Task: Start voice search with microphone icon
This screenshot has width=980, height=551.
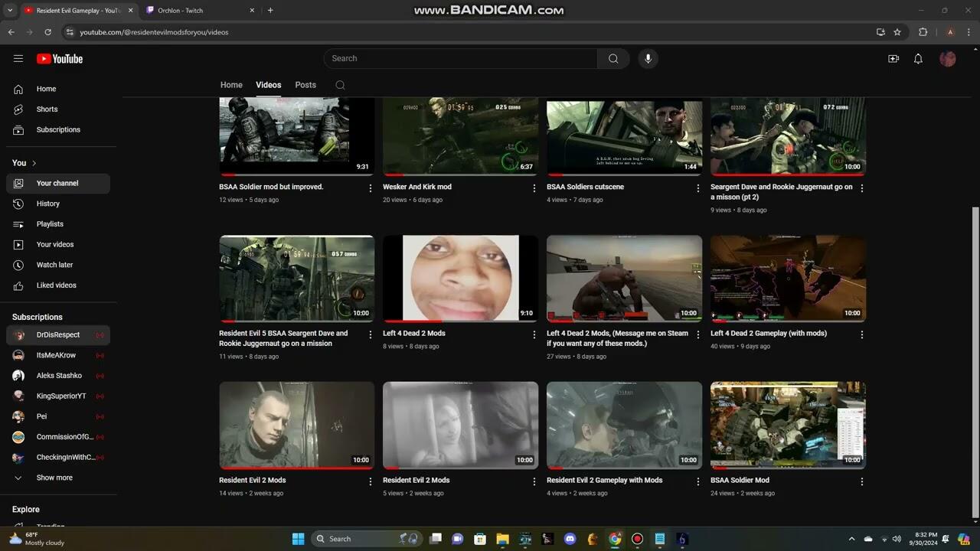Action: [648, 59]
